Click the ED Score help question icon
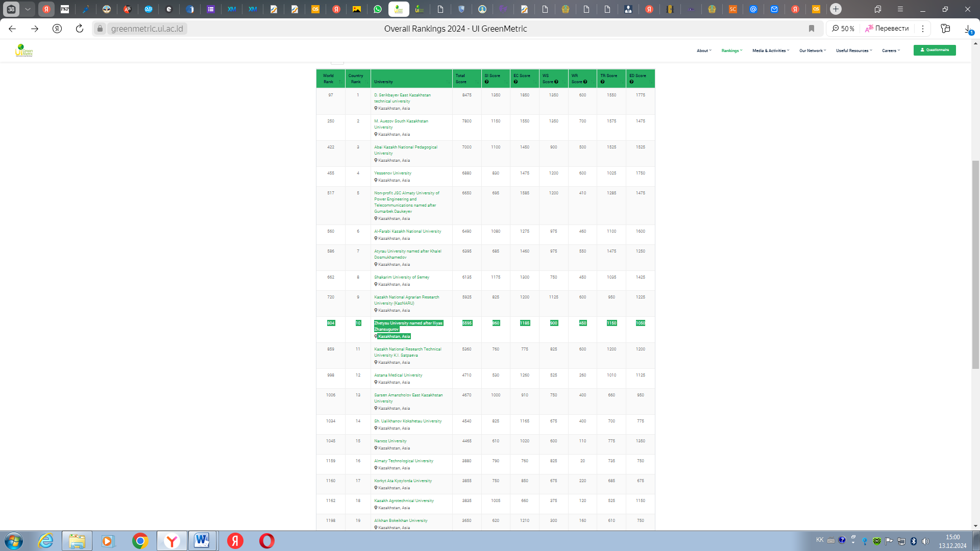 (x=631, y=82)
